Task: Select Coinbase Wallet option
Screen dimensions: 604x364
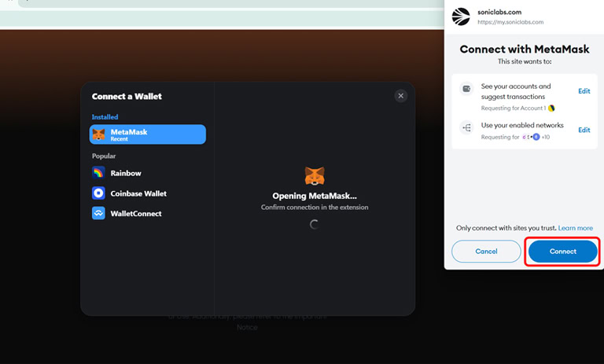Action: pyautogui.click(x=138, y=193)
